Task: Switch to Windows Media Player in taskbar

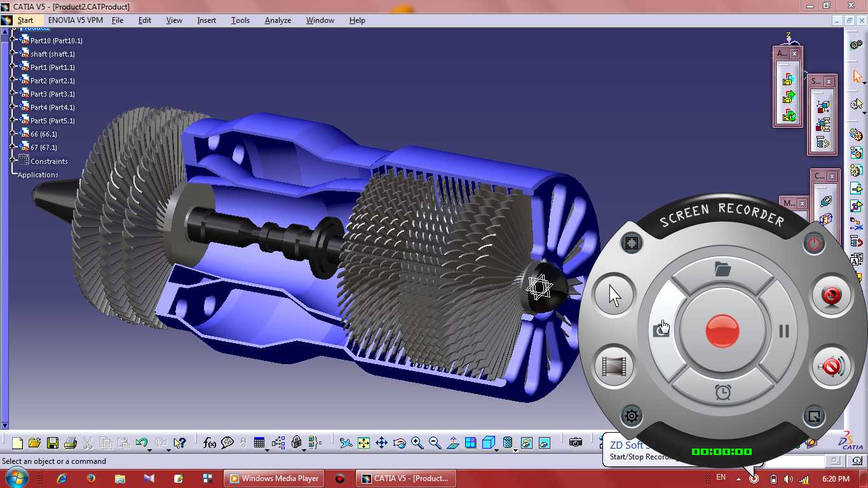Action: click(x=273, y=478)
